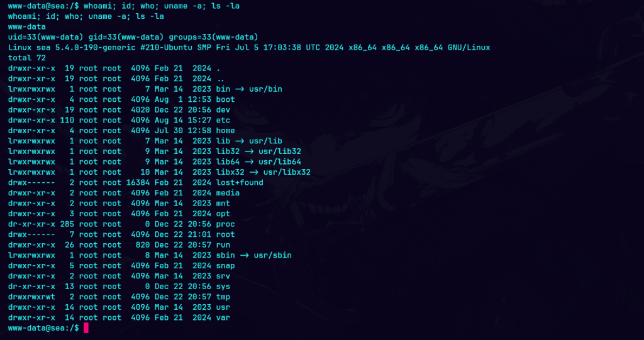Click the pink cursor block at the prompt
This screenshot has height=340, width=644.
[x=86, y=328]
